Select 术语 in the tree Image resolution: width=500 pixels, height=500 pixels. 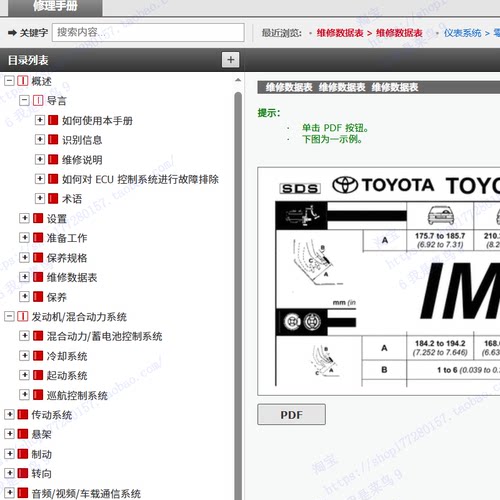72,199
